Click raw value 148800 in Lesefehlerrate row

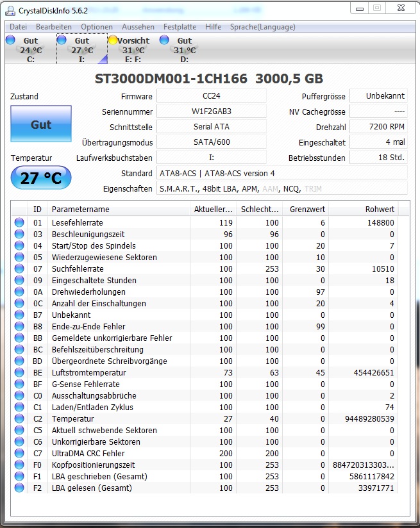click(x=380, y=222)
